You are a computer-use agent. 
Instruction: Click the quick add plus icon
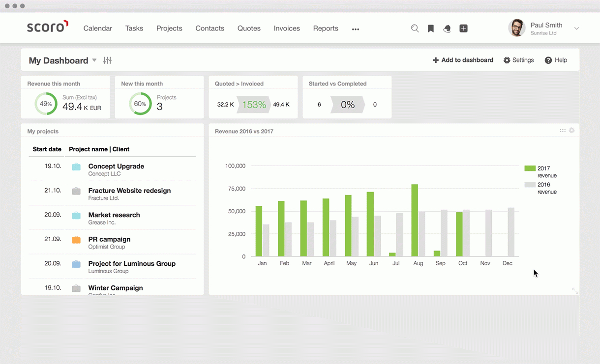pos(463,28)
